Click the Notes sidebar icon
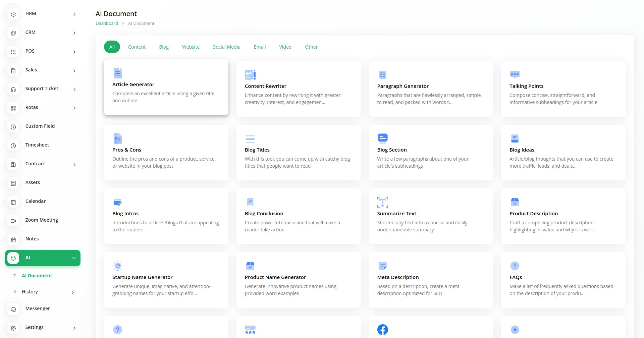 point(13,239)
